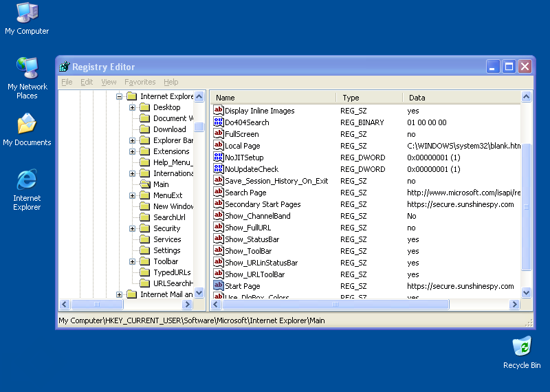Click the NoUpdateCheck DWORD value icon

[x=218, y=168]
